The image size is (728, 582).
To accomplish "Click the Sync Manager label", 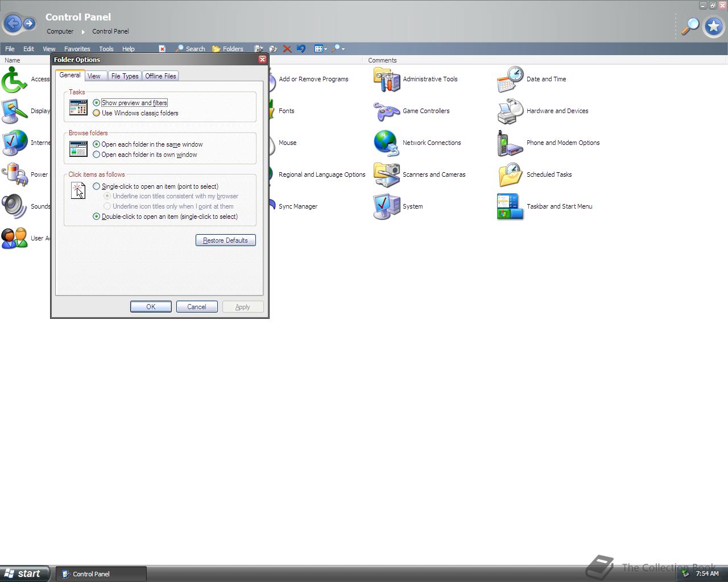I will pos(298,206).
